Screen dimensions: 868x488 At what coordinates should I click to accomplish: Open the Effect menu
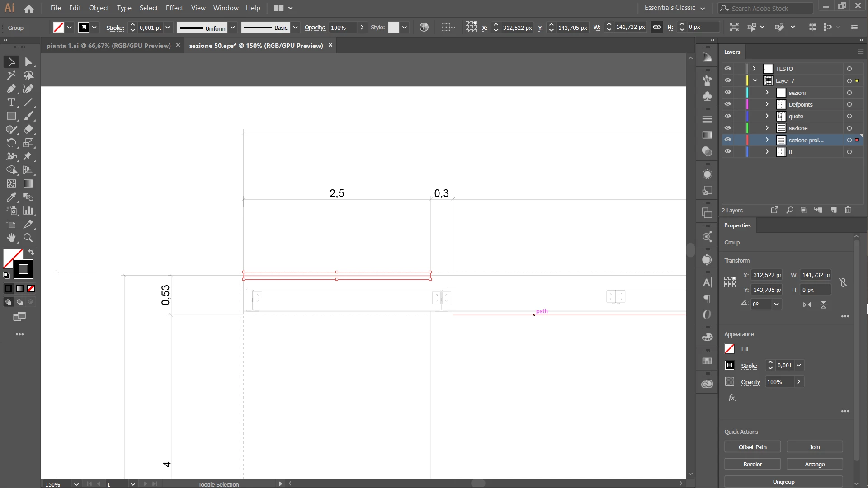(x=174, y=8)
